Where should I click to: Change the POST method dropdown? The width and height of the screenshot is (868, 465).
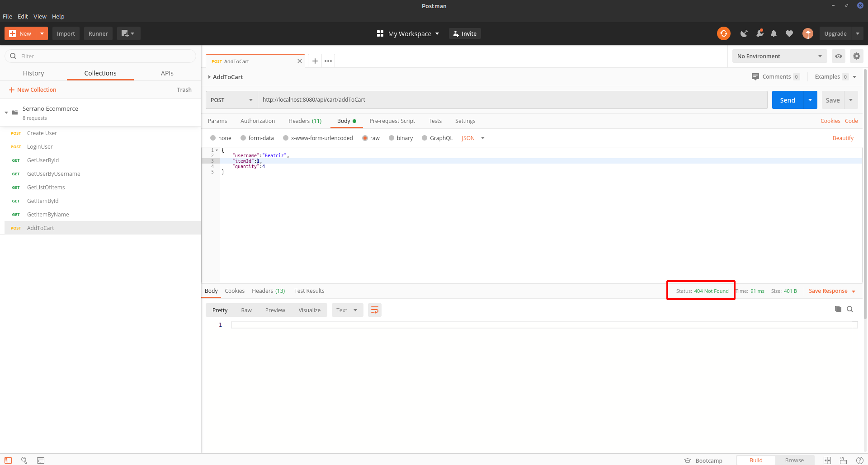[x=231, y=100]
